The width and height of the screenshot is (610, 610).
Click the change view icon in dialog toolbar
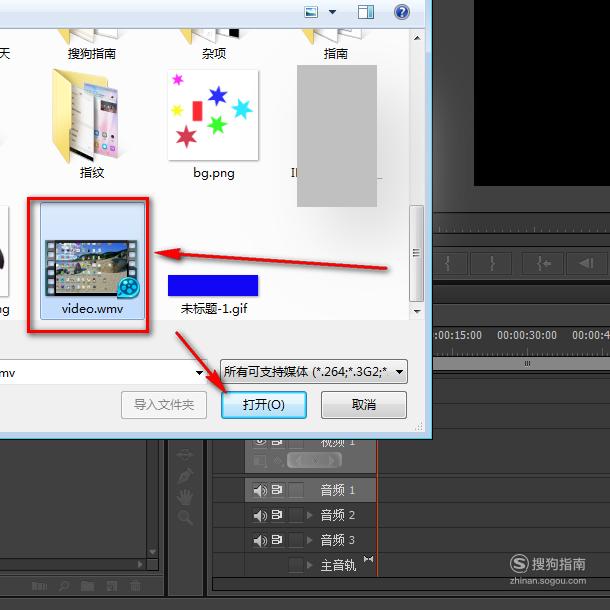311,12
